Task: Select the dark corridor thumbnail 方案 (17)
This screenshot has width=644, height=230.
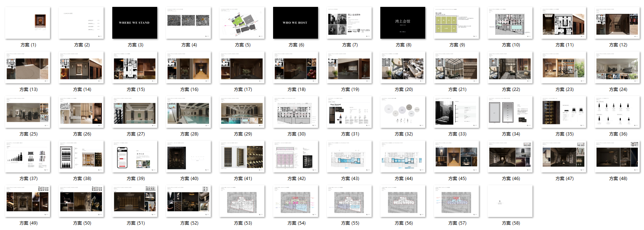Action: point(242,67)
